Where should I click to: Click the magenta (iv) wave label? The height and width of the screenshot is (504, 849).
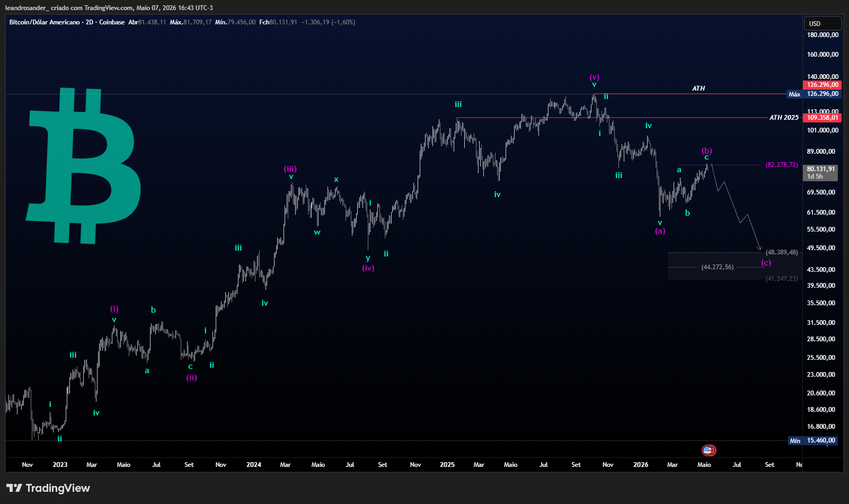[368, 268]
